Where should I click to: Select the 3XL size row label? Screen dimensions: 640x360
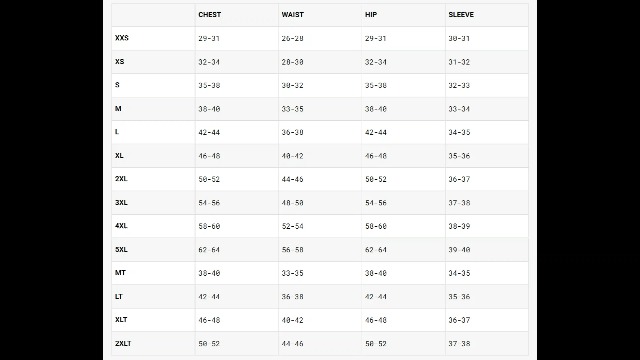121,202
